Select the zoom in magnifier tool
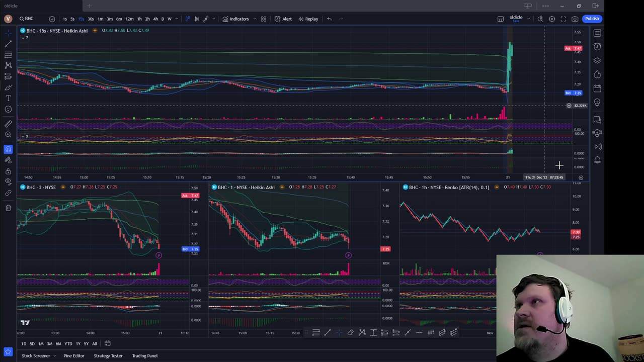Screen dimensions: 644x362 pyautogui.click(x=8, y=135)
